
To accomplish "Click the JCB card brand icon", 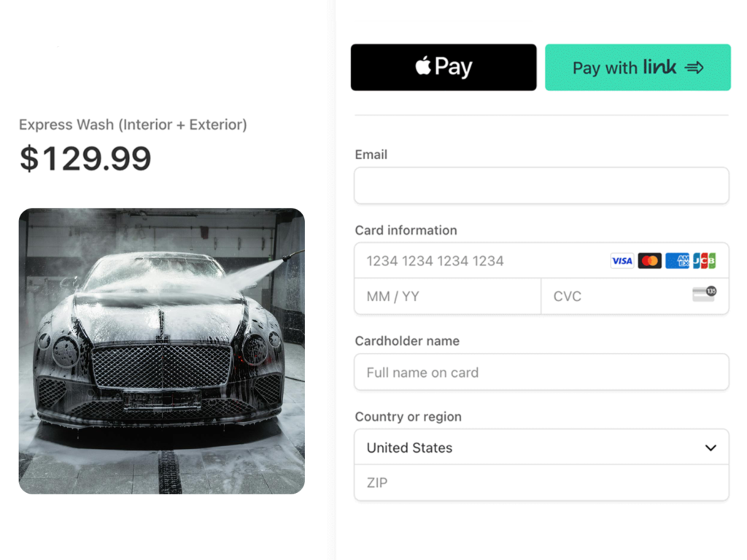I will coord(705,260).
